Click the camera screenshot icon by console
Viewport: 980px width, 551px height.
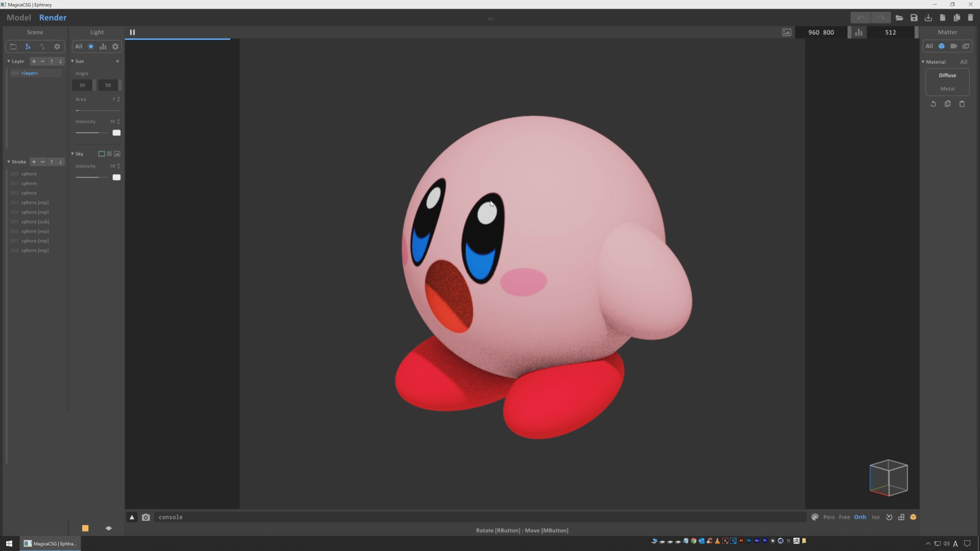[x=146, y=517]
